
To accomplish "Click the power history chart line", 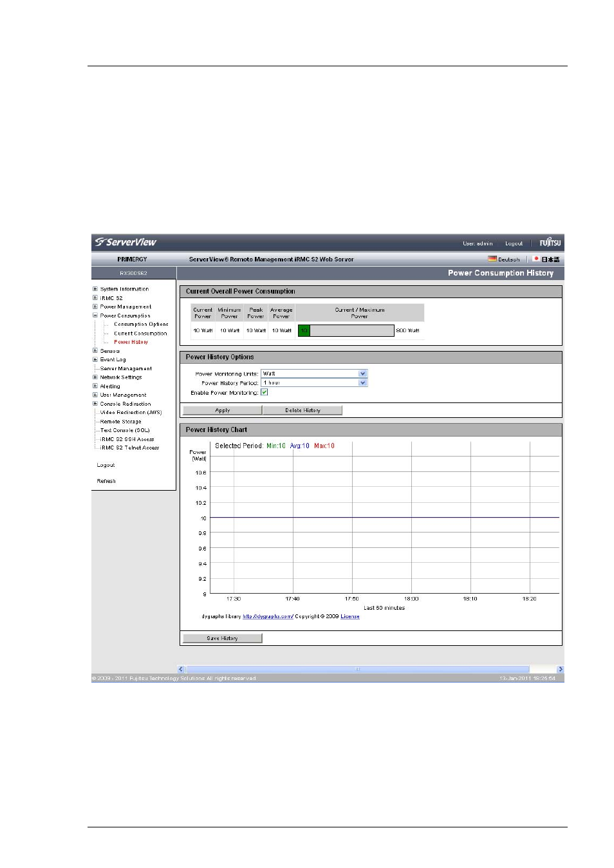I will coord(384,518).
